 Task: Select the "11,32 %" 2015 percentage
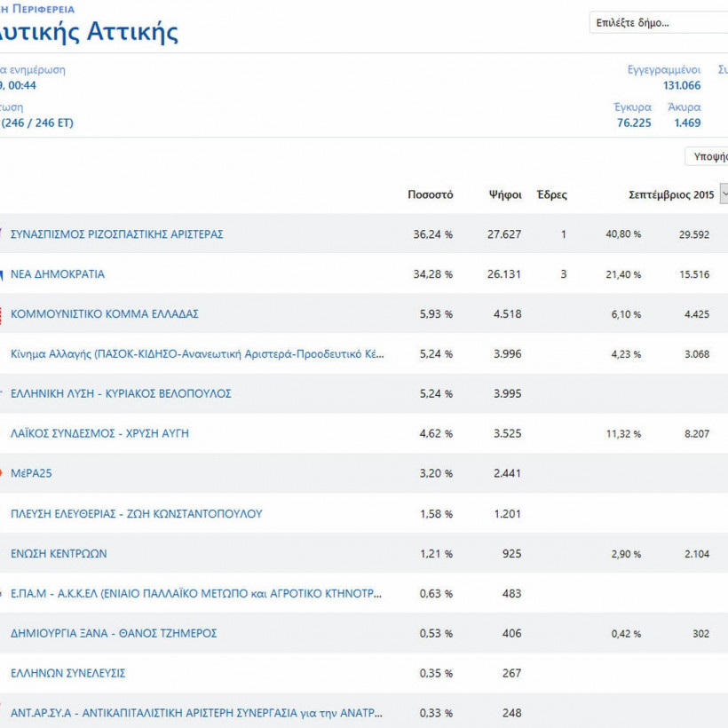coord(623,433)
